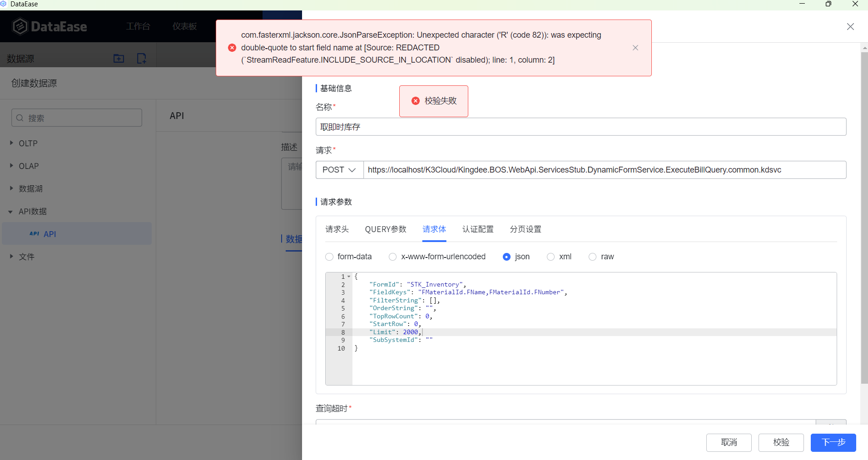Select the raw body type radio
Image resolution: width=868 pixels, height=460 pixels.
[x=592, y=257]
